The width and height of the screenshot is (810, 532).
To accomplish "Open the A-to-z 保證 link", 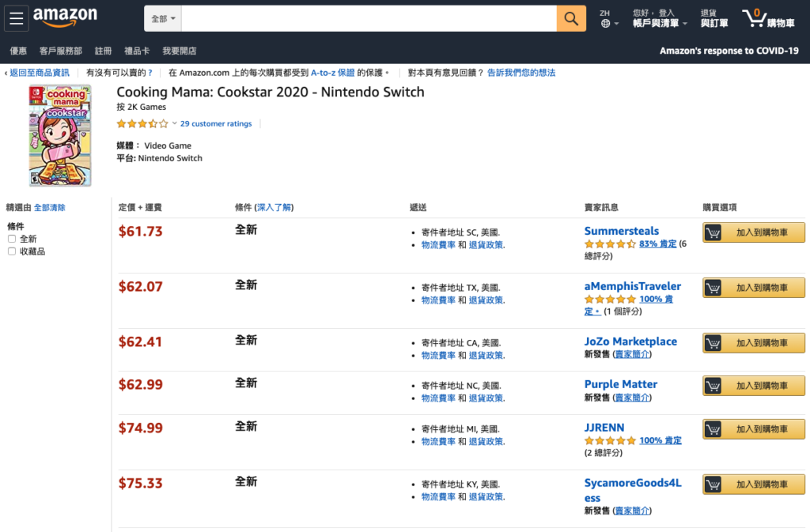I will 333,73.
